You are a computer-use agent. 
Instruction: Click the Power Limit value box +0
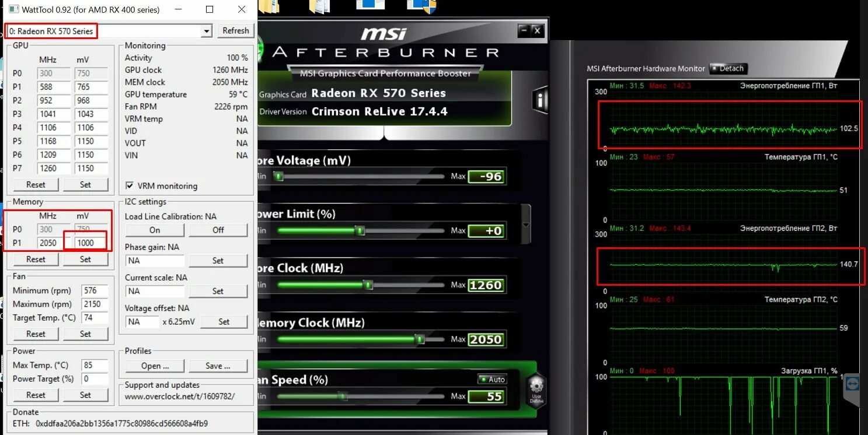486,231
